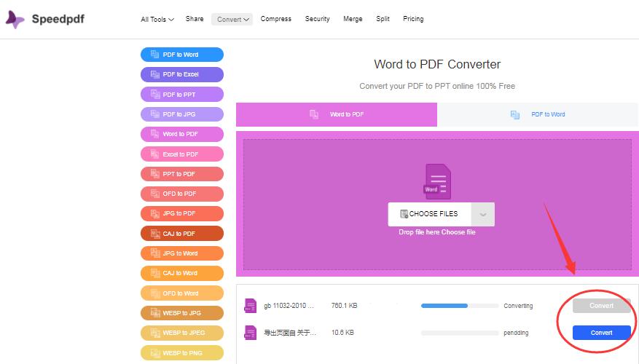639x364 pixels.
Task: Click the Drop file here Choose file link
Action: tap(437, 232)
